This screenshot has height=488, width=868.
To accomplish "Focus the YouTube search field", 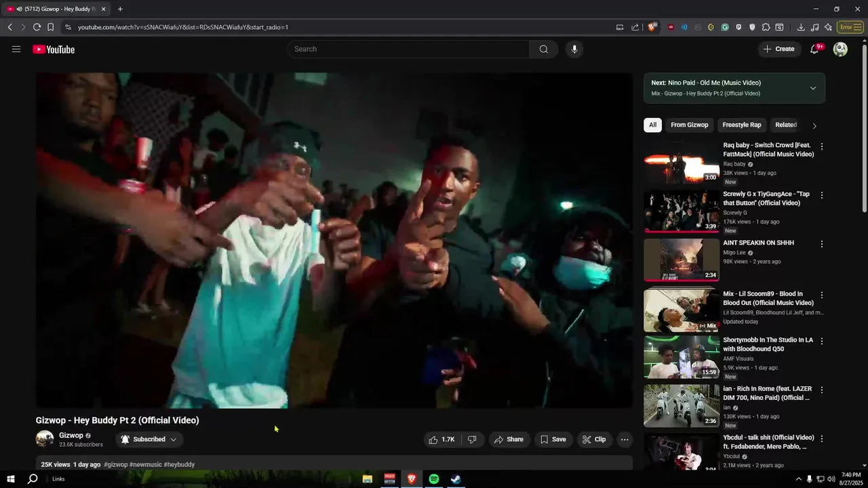I will pos(408,49).
